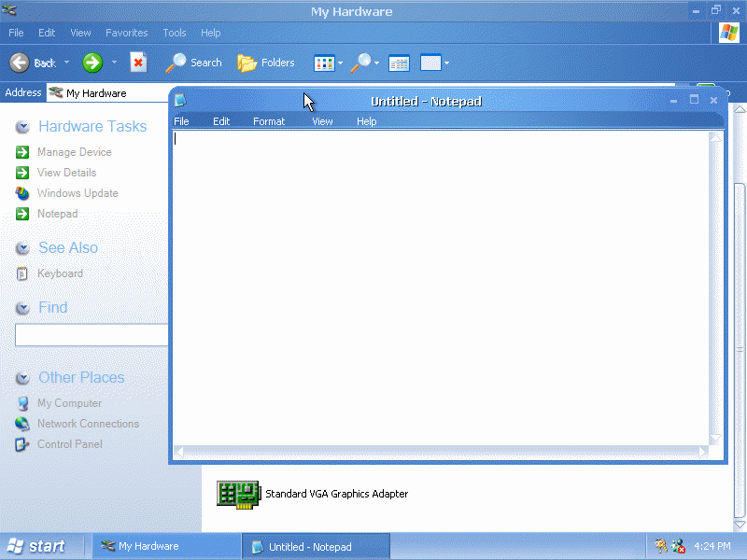Screen dimensions: 747x560
Task: Open the Tools menu
Action: tap(175, 33)
